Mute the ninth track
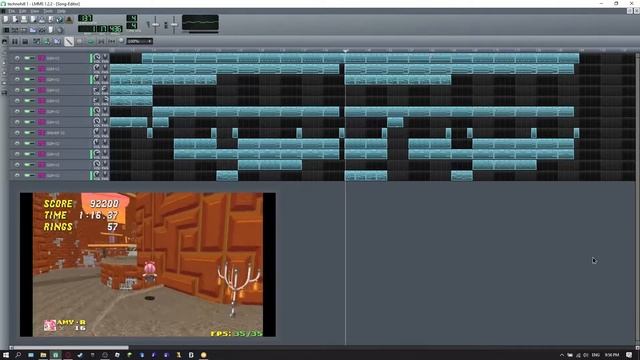The width and height of the screenshot is (640, 360). click(27, 143)
